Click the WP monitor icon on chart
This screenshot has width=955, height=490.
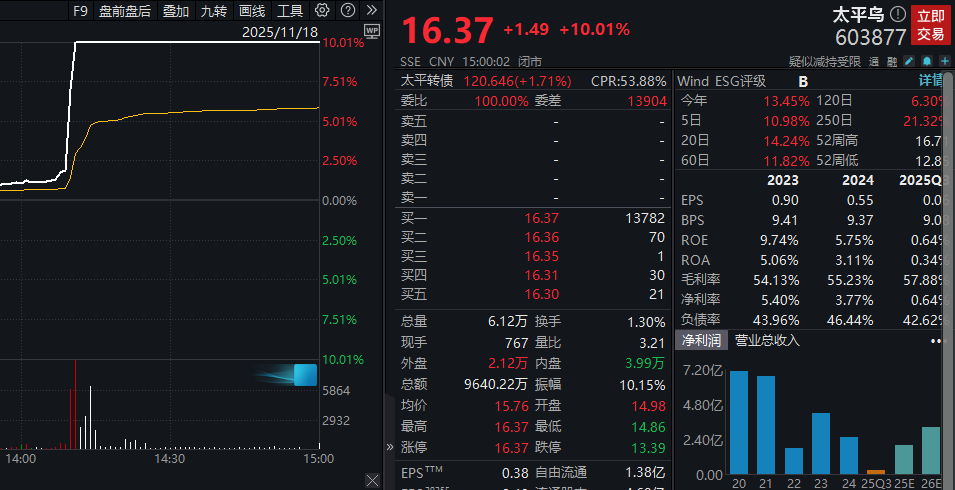372,30
